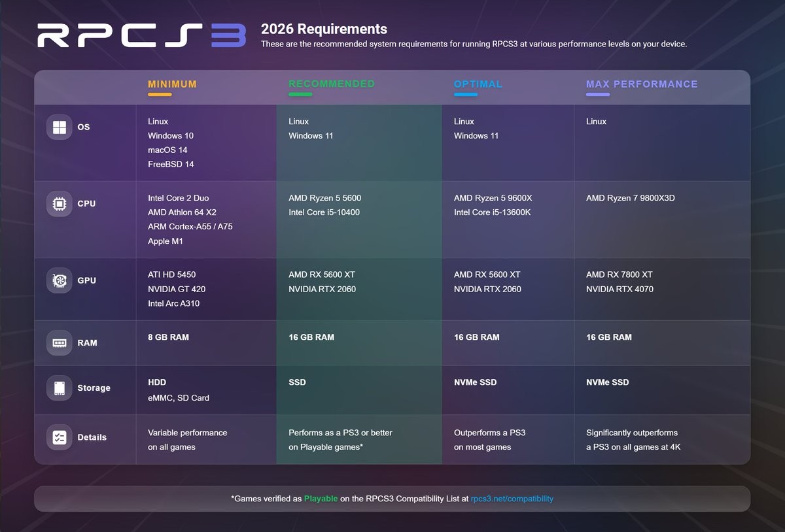Image resolution: width=785 pixels, height=532 pixels.
Task: Click the GPU graphics card icon
Action: [x=59, y=280]
